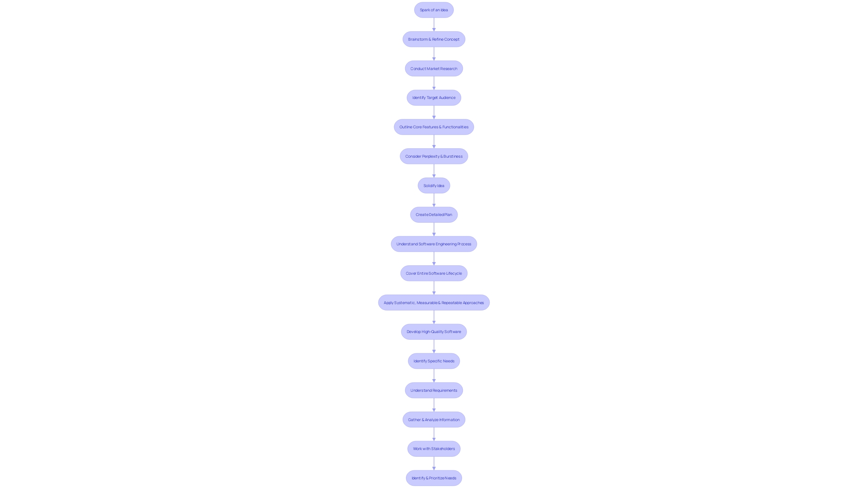Click the 'Understand Software Engineering Process' node
This screenshot has height=488, width=868.
coord(434,244)
